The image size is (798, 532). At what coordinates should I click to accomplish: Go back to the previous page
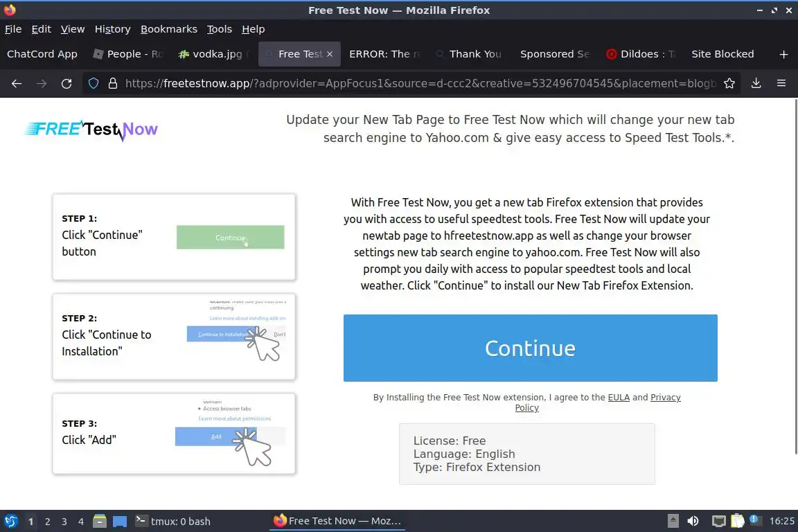17,84
